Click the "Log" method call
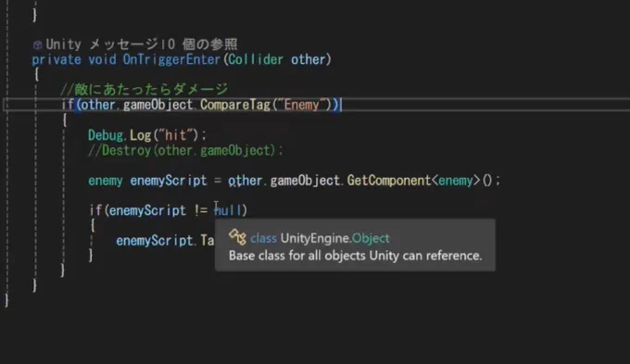 tap(140, 135)
